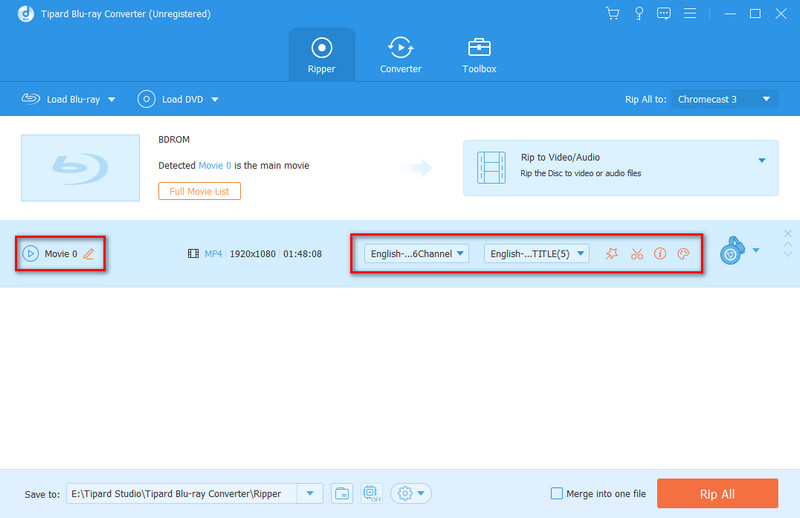Switch to the Converter tab
Viewport: 800px width, 518px height.
click(401, 55)
